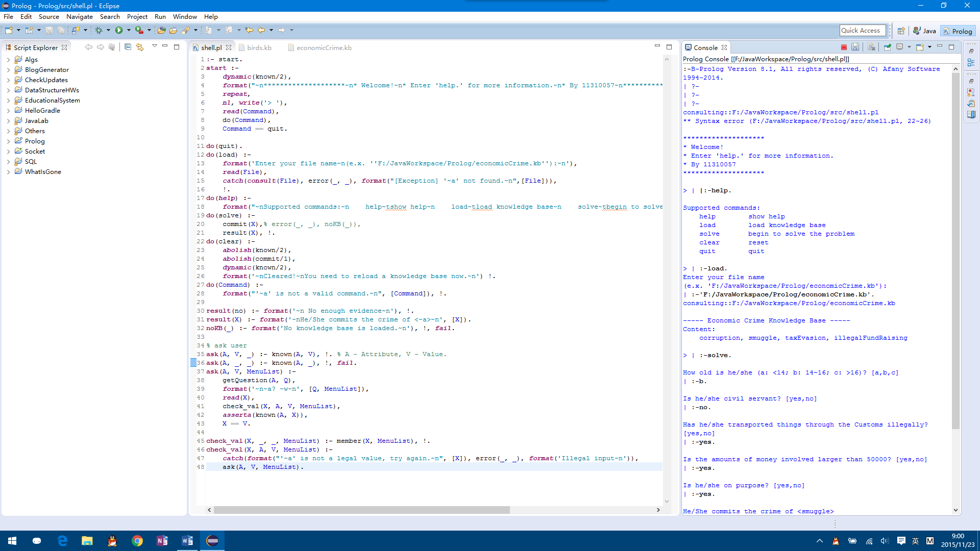Viewport: 980px width, 551px height.
Task: Select the shell.pl editor tab
Action: click(212, 48)
